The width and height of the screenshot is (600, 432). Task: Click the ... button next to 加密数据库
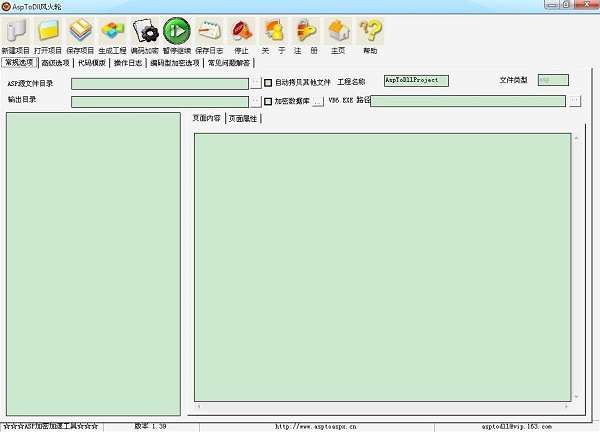pyautogui.click(x=318, y=101)
